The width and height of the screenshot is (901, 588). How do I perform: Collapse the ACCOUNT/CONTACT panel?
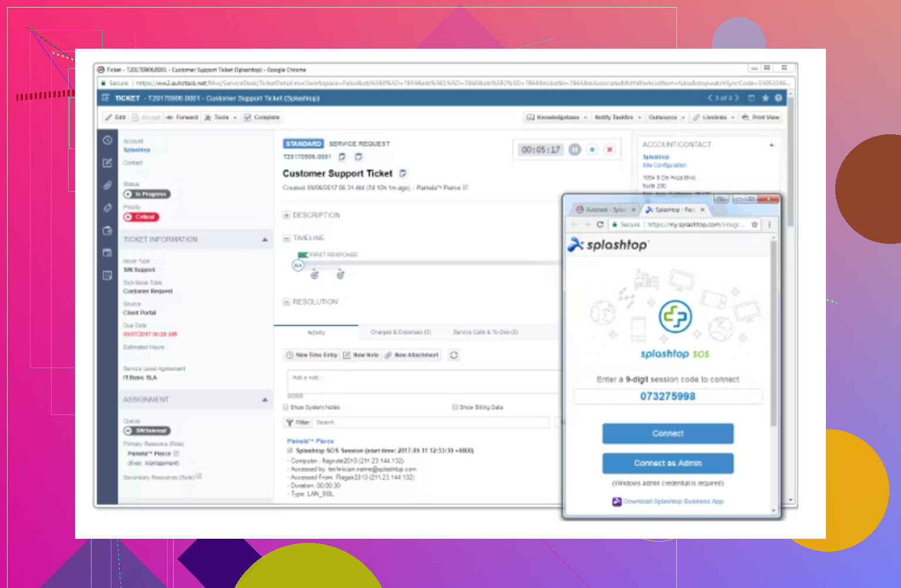(x=772, y=144)
